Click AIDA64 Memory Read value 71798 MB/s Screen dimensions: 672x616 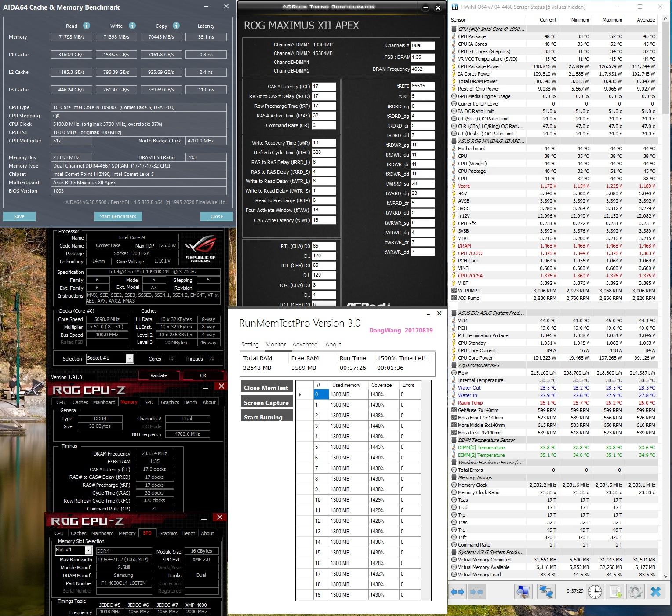click(x=72, y=37)
